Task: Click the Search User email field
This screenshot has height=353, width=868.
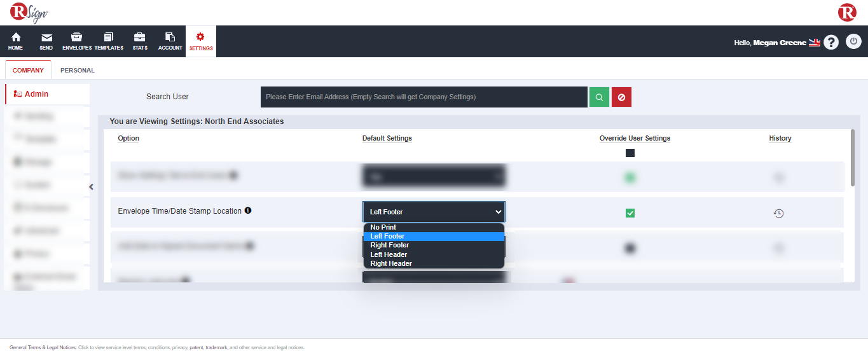Action: [424, 97]
